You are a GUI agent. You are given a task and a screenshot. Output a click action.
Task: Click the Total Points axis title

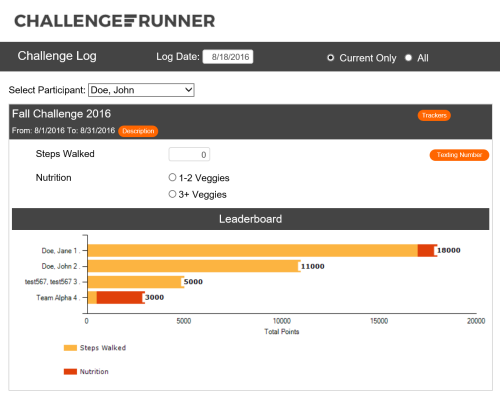282,332
